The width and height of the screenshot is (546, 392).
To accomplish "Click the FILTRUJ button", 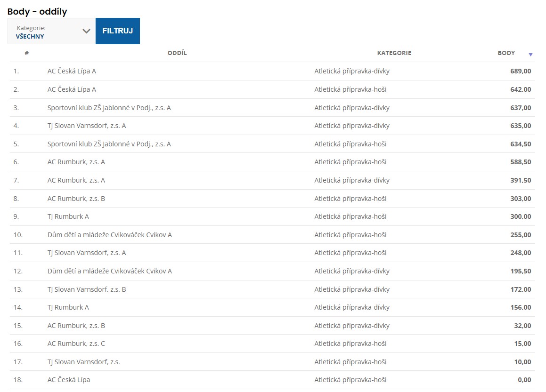I will 118,31.
